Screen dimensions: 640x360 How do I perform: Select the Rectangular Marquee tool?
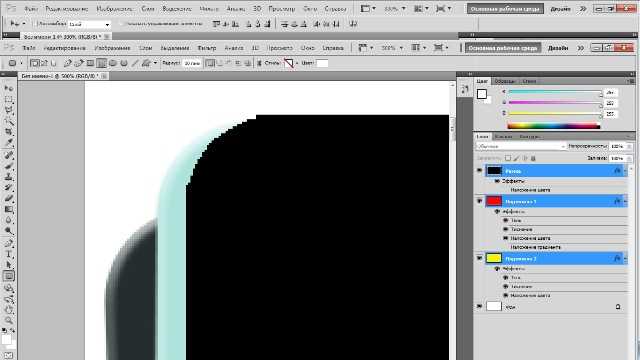point(9,100)
